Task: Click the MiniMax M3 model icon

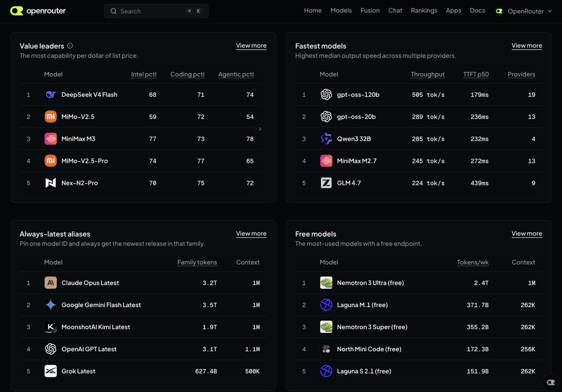Action: 51,139
